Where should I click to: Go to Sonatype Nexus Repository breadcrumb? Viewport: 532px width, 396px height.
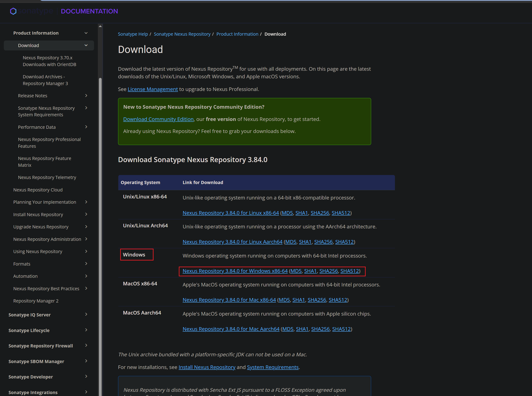tap(182, 34)
